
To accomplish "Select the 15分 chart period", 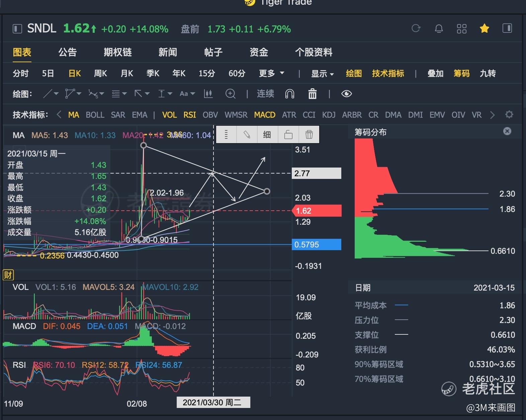I will point(207,74).
